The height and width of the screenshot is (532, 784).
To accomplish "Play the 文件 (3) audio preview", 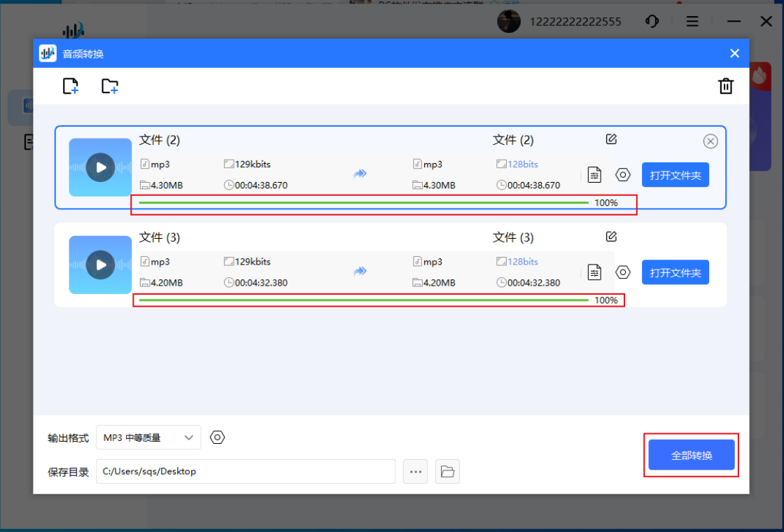I will pos(100,265).
